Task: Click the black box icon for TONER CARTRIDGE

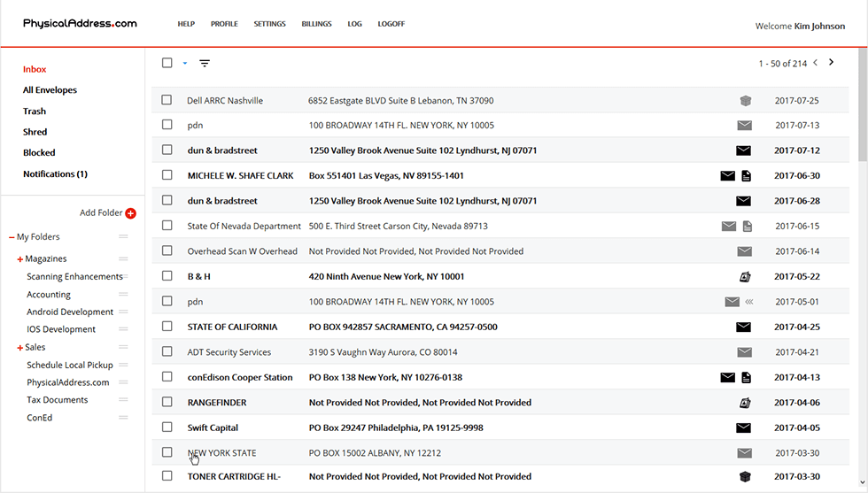Action: [x=745, y=477]
